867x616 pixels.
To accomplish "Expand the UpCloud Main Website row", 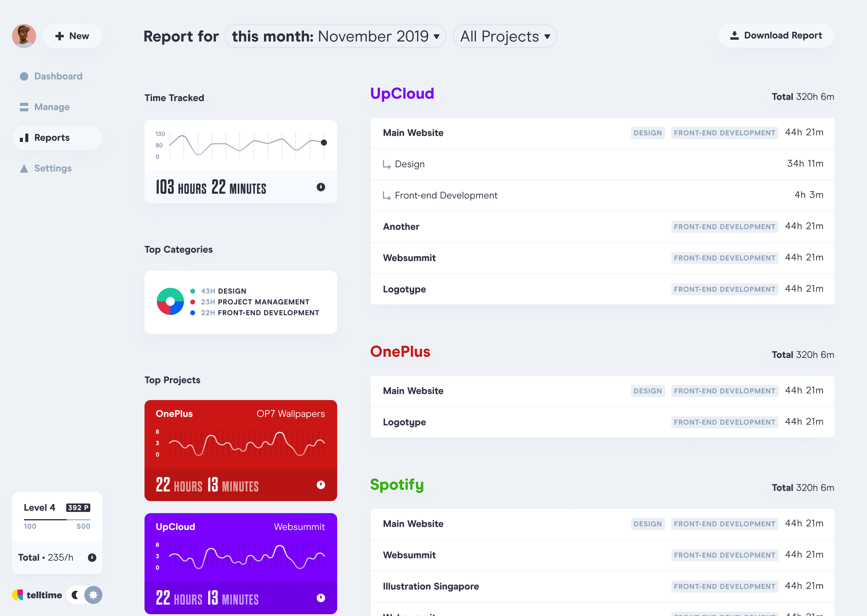I will pos(413,133).
